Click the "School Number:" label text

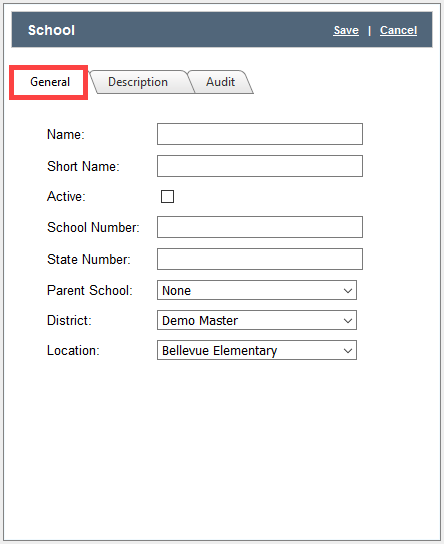pyautogui.click(x=93, y=227)
